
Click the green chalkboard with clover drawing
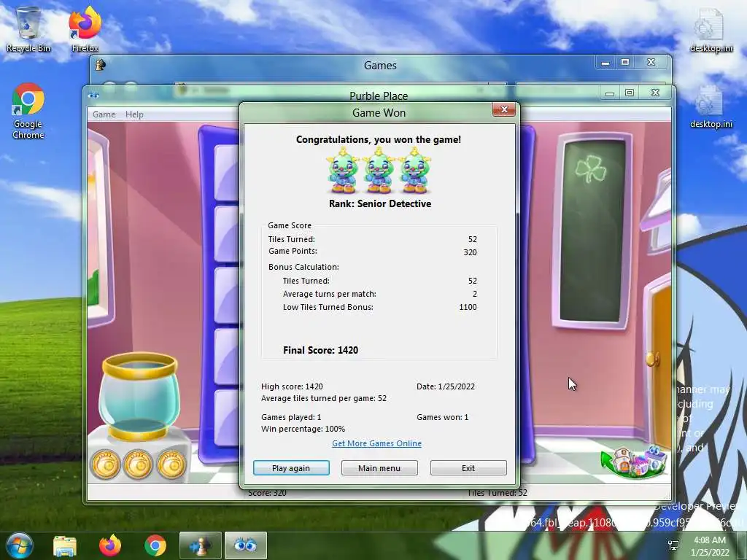click(592, 231)
